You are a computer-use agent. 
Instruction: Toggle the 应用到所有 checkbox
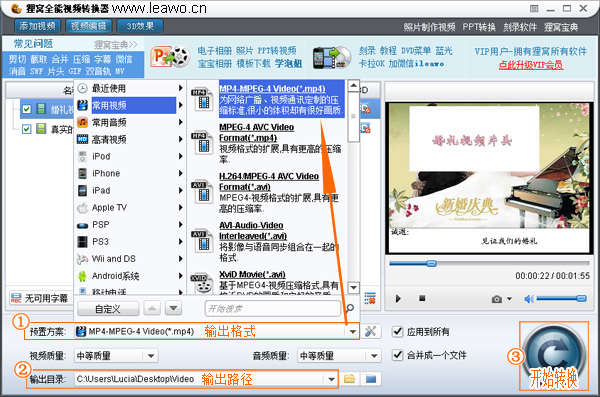point(398,332)
